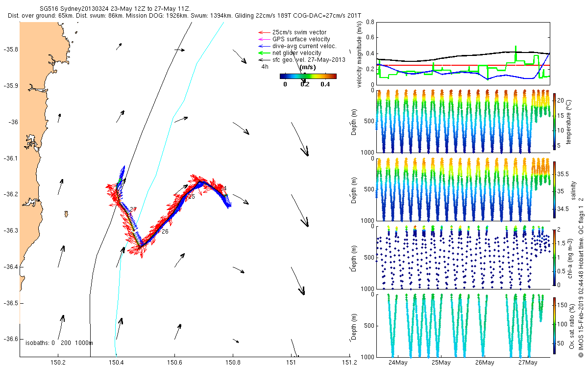Click the magenta GPS surface velocity legend arrow
The image size is (588, 368).
click(x=264, y=39)
